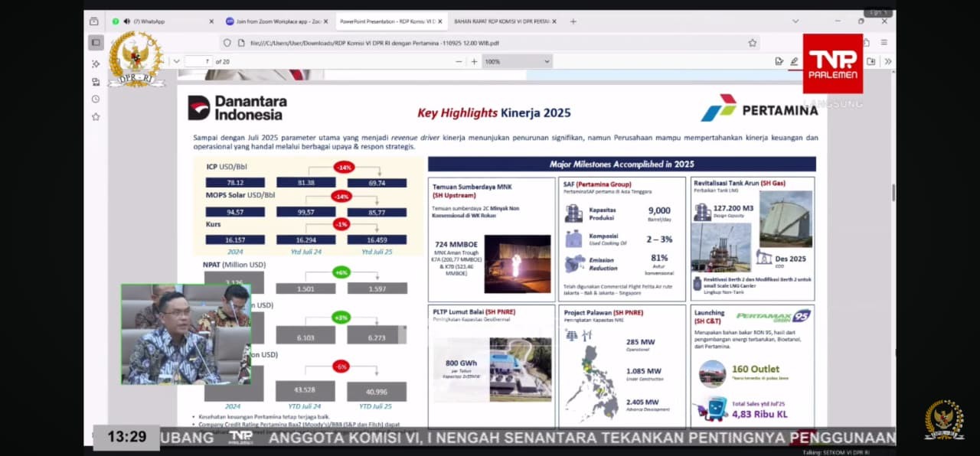This screenshot has width=980, height=456.
Task: Switch to BAHAN RAPAT RDP KOMISI VI tab
Action: (x=501, y=21)
